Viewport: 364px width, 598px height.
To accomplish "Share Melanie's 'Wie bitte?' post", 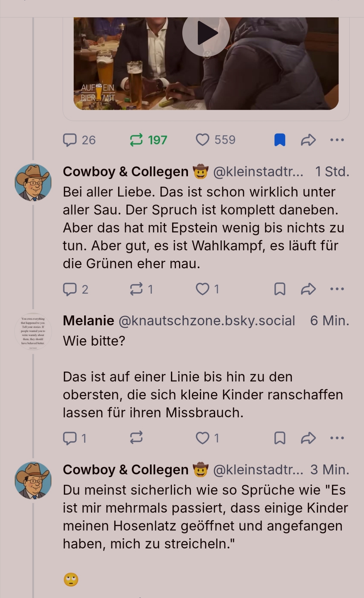I will coord(308,438).
